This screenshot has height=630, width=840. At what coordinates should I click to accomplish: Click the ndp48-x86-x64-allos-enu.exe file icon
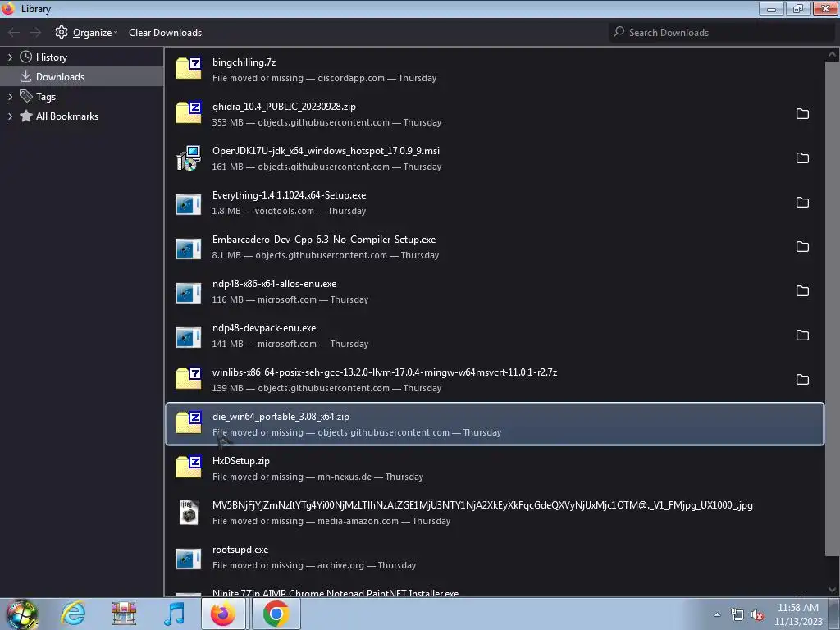[x=189, y=293]
